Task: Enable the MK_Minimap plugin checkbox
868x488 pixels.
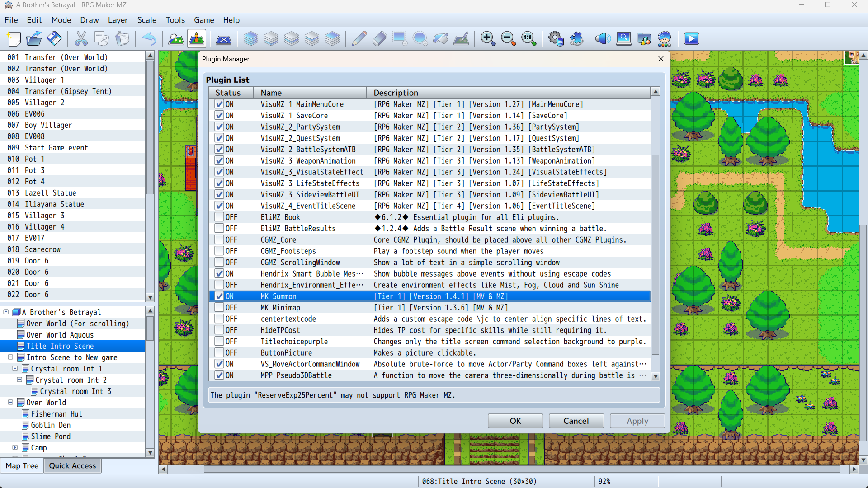Action: pos(219,307)
